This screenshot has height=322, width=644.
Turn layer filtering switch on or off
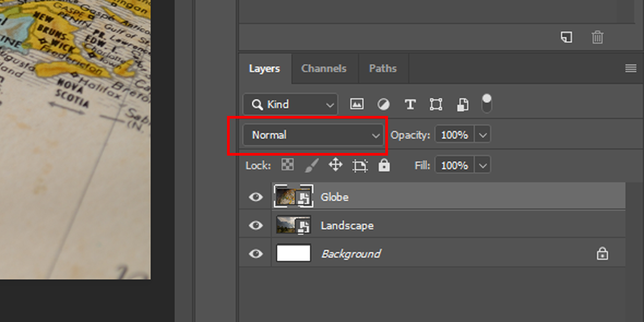pyautogui.click(x=487, y=104)
